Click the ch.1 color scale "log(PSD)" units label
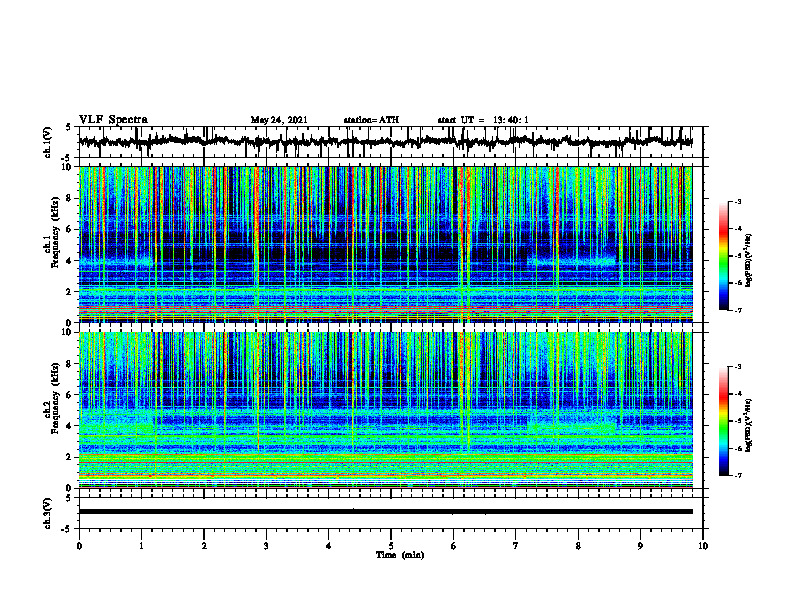The image size is (792, 612). click(749, 260)
